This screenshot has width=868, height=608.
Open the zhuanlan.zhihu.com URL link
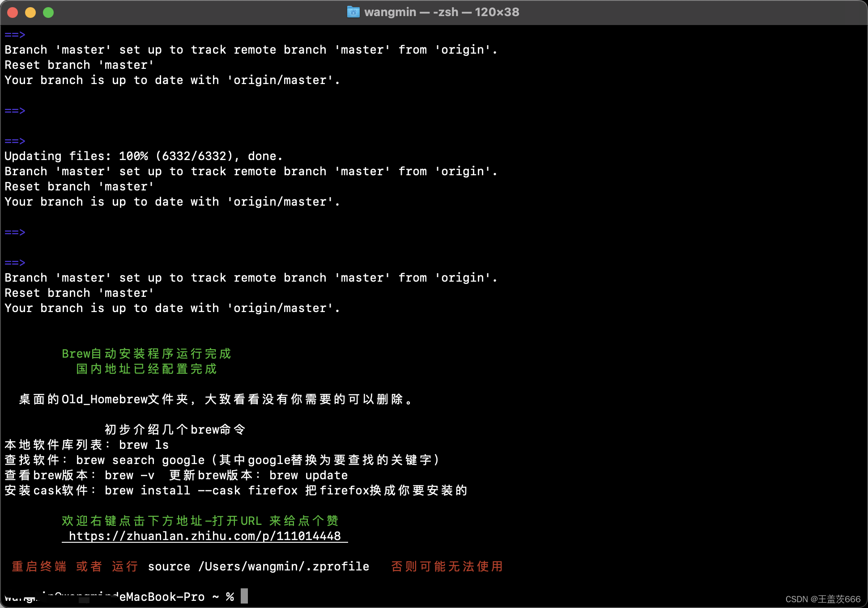coord(204,536)
